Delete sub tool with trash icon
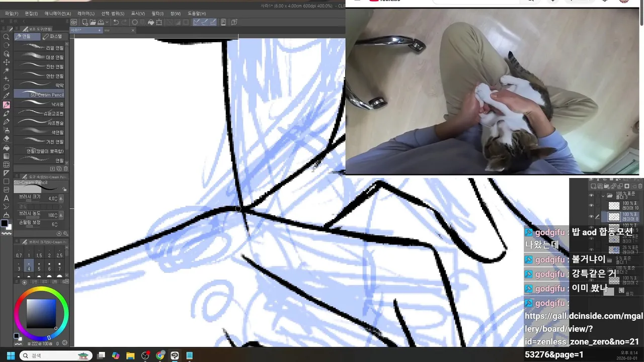 [x=65, y=169]
